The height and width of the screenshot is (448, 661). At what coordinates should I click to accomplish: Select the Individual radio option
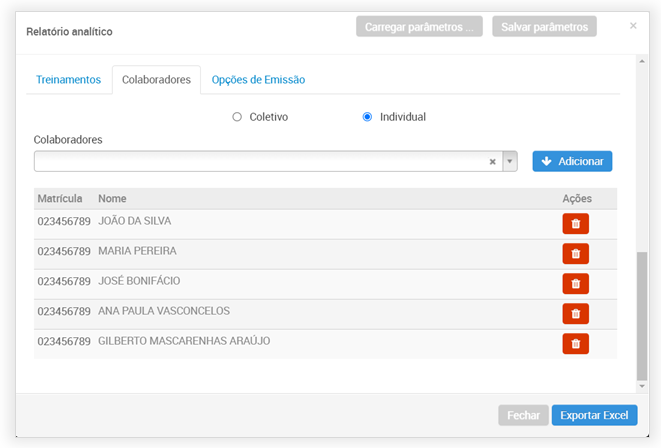click(x=367, y=117)
